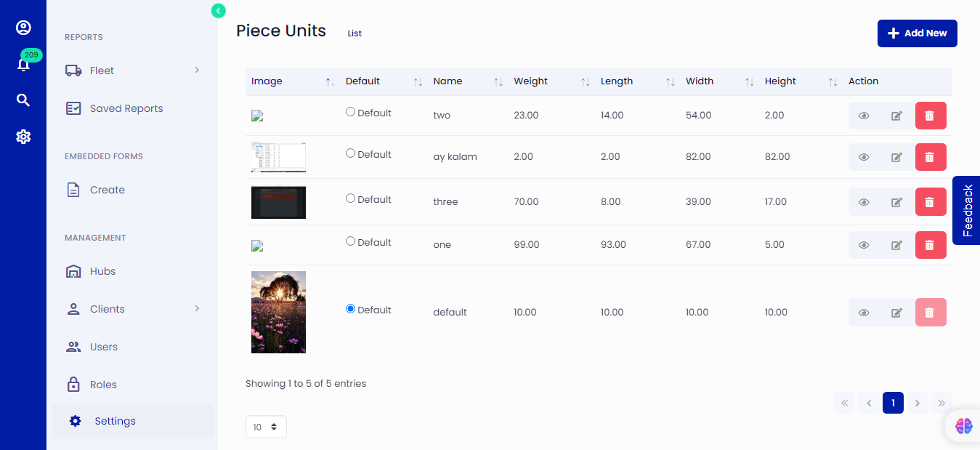Screen dimensions: 980x450
Task: Open the Feedback side tab
Action: 967,210
